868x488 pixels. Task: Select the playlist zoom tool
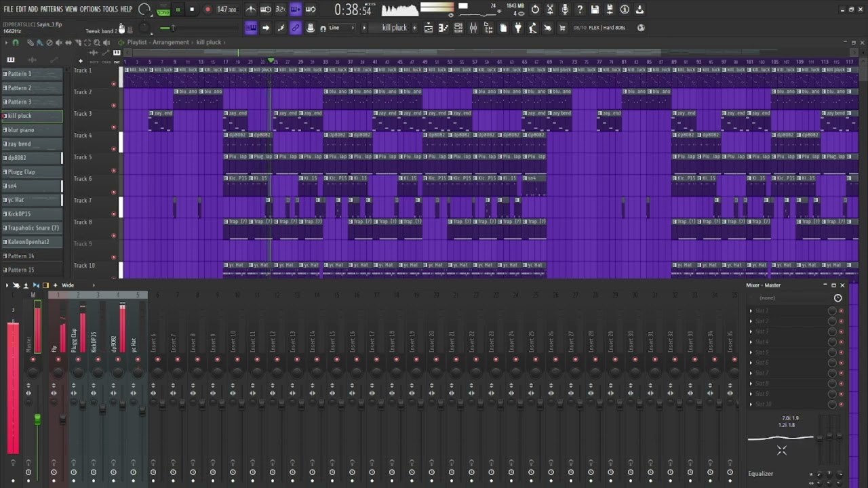[x=96, y=43]
